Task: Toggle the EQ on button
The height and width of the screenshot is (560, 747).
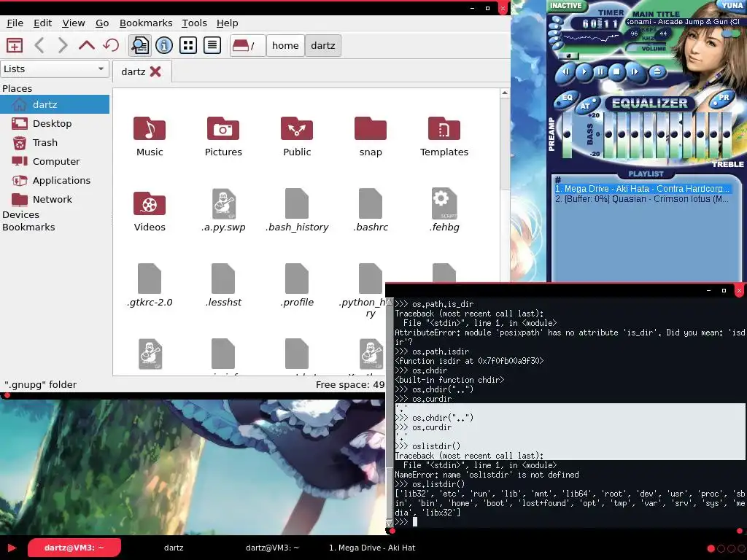Action: (566, 98)
